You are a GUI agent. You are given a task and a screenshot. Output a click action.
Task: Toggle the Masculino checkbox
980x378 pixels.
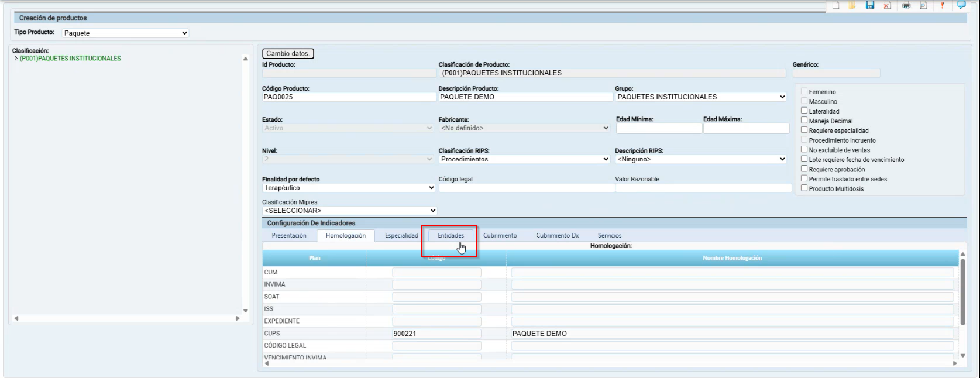pos(804,101)
